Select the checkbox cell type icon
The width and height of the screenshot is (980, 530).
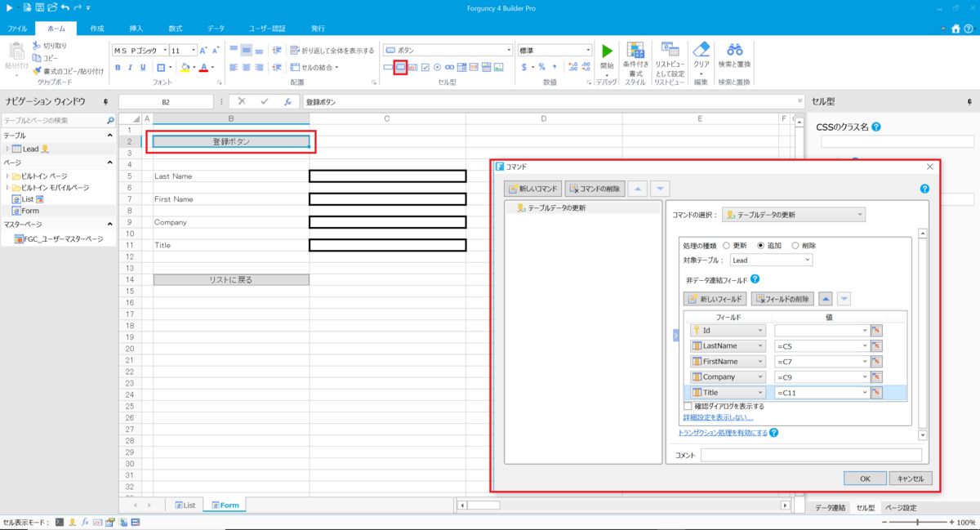[425, 67]
